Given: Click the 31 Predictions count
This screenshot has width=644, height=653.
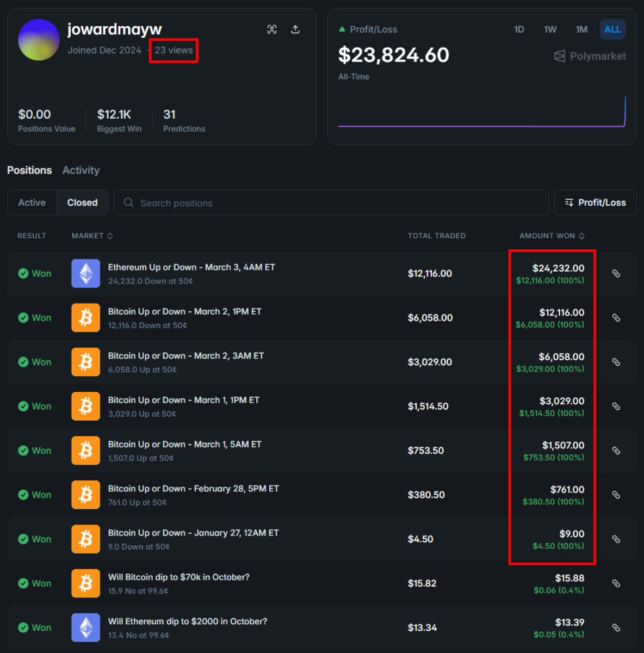Looking at the screenshot, I should pyautogui.click(x=169, y=114).
